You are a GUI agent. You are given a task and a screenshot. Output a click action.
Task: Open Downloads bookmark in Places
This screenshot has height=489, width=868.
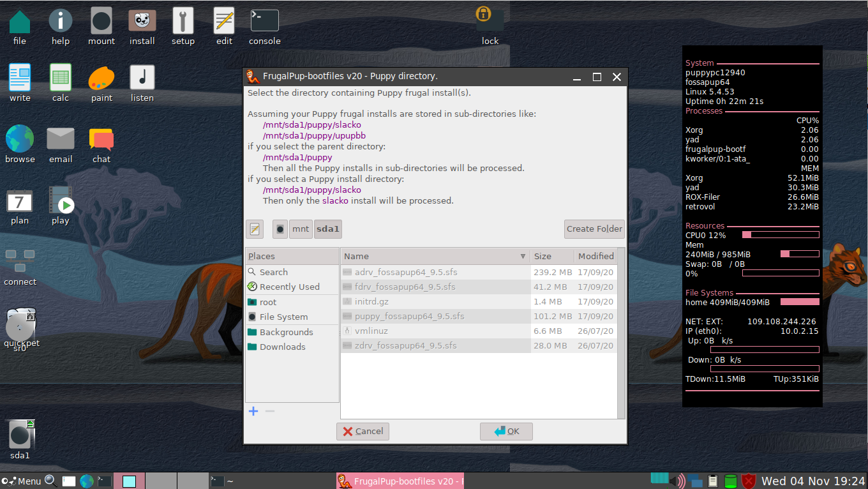(x=292, y=347)
